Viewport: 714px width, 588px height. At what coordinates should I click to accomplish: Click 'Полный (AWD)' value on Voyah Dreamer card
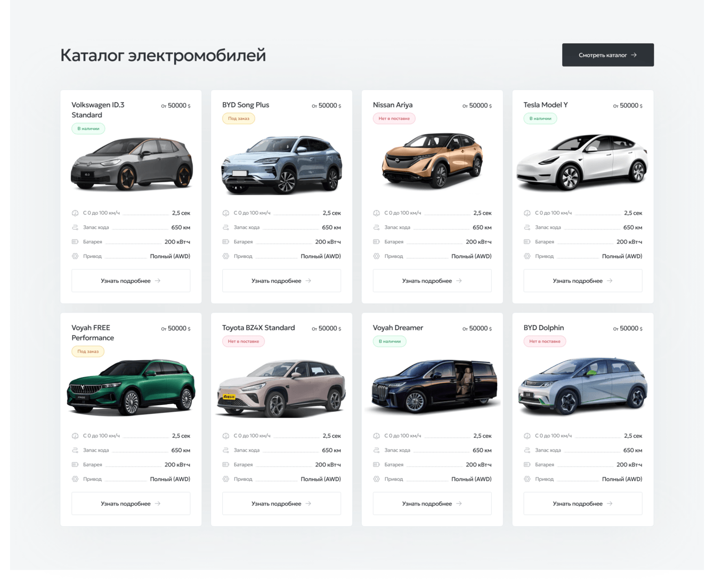tap(472, 479)
